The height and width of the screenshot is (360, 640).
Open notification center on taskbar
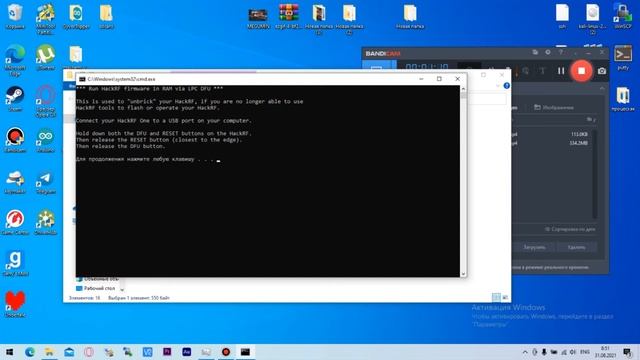[628, 352]
